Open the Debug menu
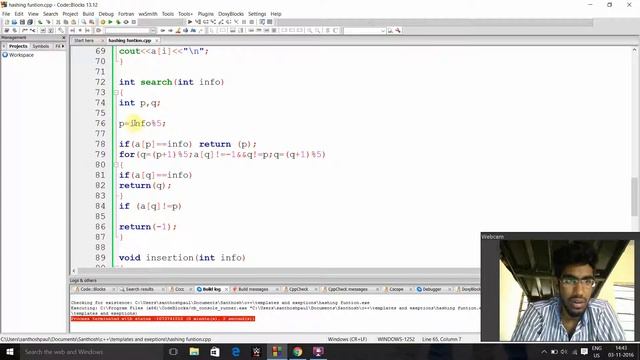 (106, 14)
